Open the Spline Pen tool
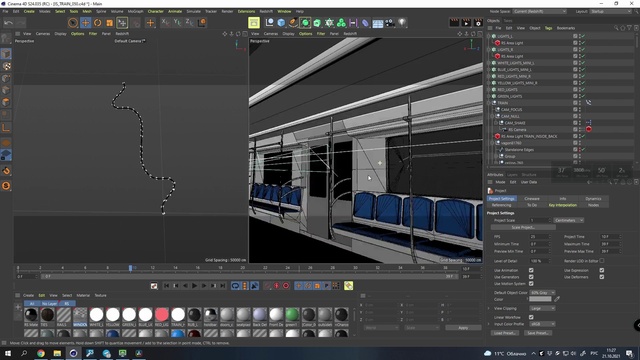This screenshot has width=640, height=360. (293, 23)
